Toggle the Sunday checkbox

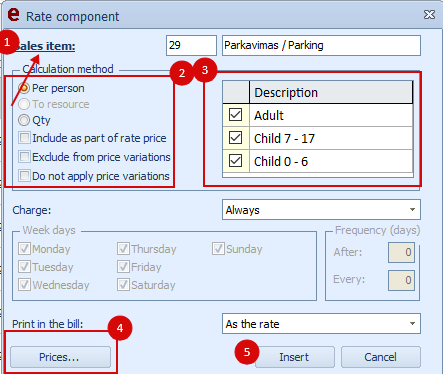click(x=218, y=249)
